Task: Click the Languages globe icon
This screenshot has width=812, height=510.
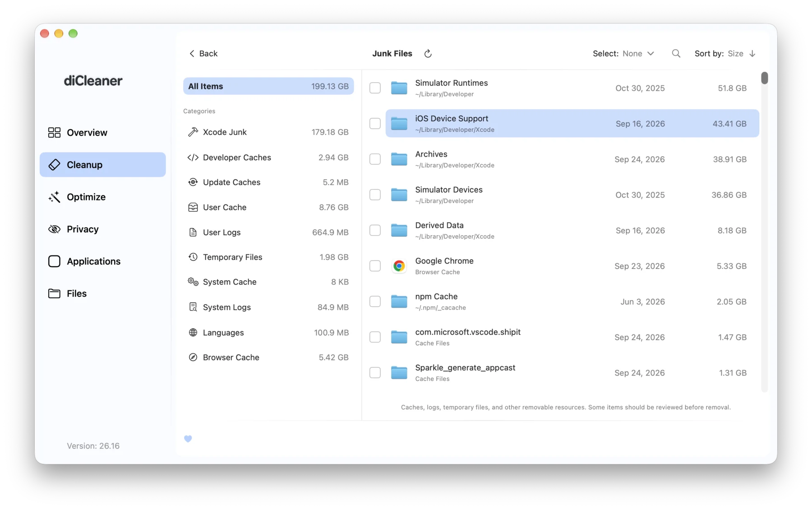Action: tap(193, 332)
